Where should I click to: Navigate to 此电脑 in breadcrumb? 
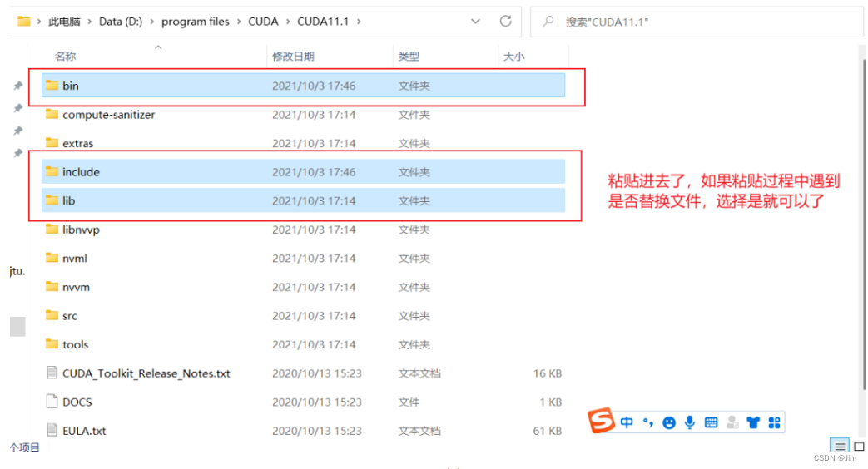(64, 22)
